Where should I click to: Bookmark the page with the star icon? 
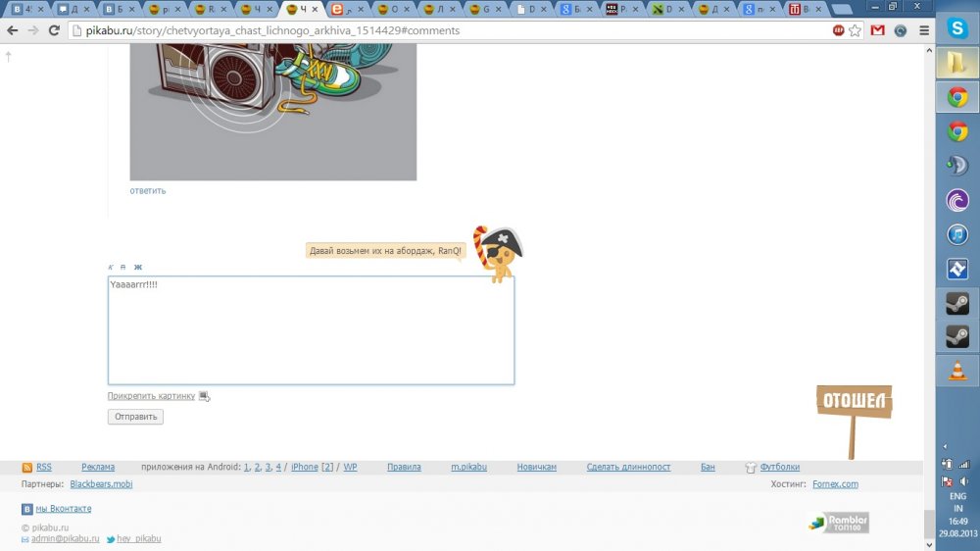coord(855,30)
